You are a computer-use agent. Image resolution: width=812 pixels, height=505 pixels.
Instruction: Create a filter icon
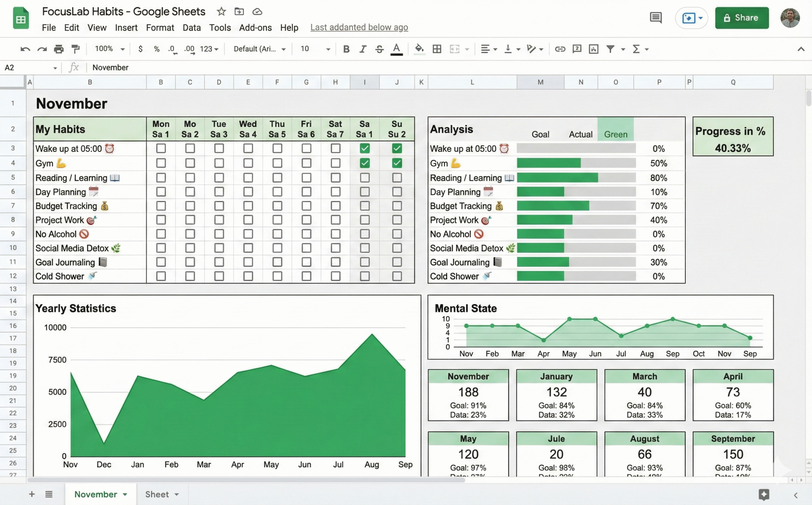pyautogui.click(x=610, y=49)
